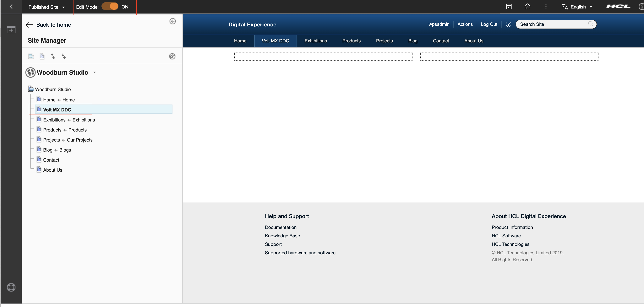
Task: Open the Published Site dropdown
Action: 46,7
